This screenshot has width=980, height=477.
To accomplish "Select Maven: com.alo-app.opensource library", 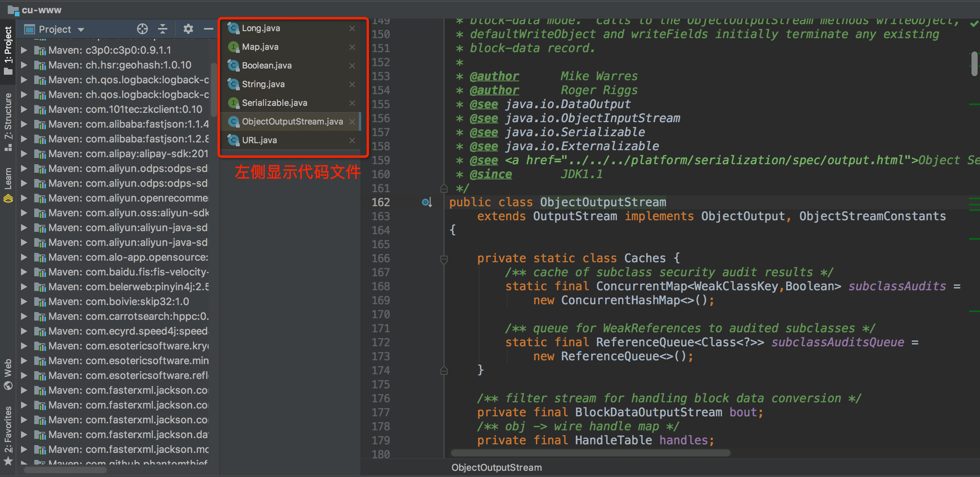I will (x=128, y=257).
